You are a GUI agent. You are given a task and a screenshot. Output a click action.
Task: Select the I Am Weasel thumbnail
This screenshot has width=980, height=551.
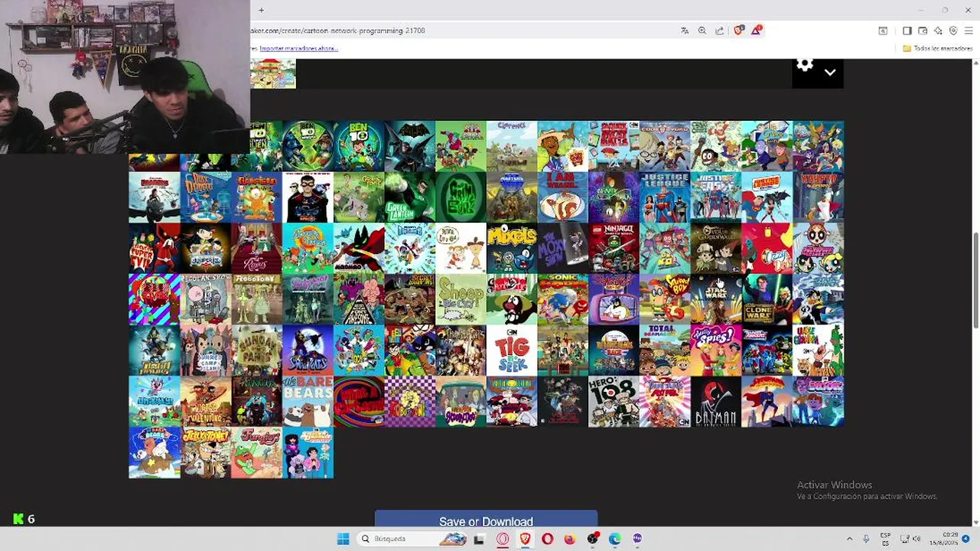(562, 197)
